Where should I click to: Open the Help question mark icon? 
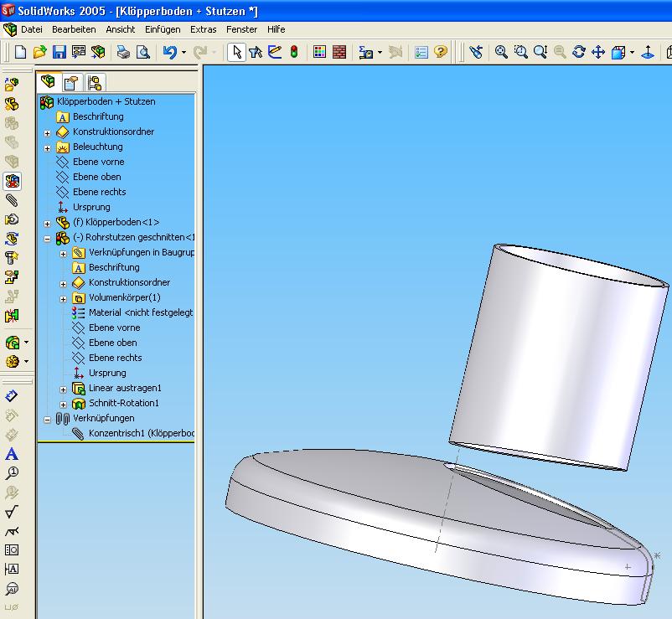(441, 52)
